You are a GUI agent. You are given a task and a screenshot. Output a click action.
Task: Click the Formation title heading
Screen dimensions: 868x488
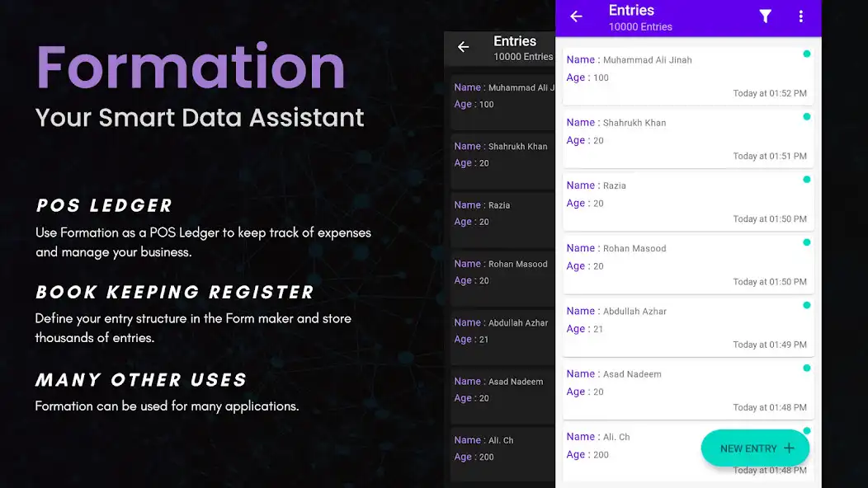(x=191, y=67)
